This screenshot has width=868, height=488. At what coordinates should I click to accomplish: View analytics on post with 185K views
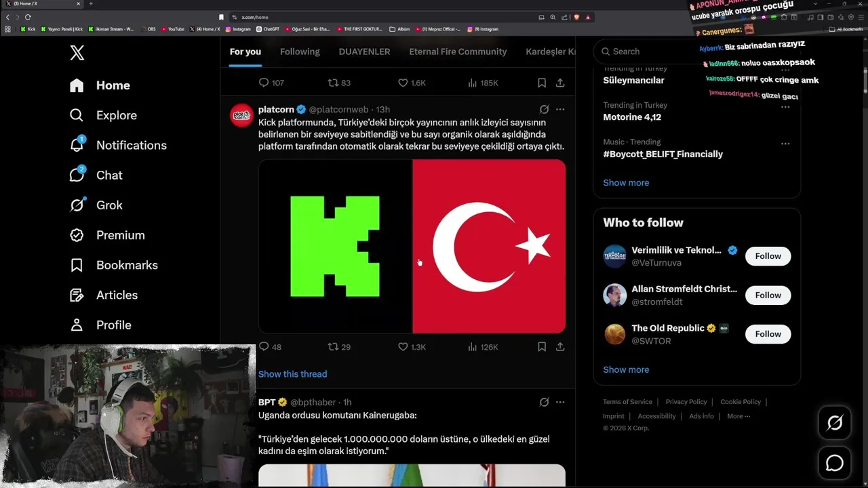coord(483,83)
